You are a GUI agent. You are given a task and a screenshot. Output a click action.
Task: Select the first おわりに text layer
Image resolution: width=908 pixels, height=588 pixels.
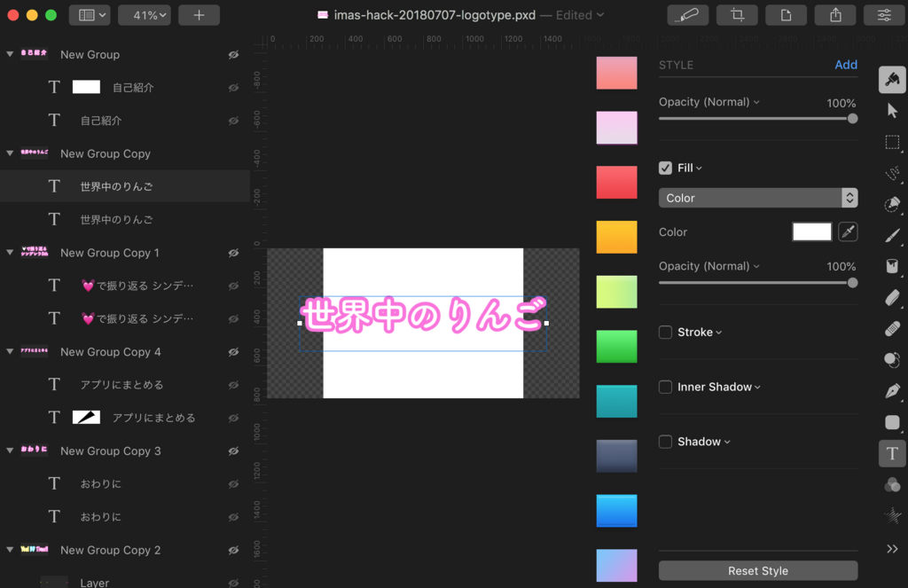[125, 483]
